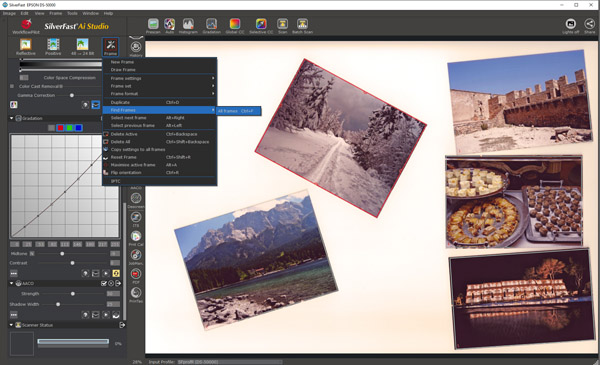Toggle Lights off mode
The height and width of the screenshot is (365, 600).
[571, 26]
